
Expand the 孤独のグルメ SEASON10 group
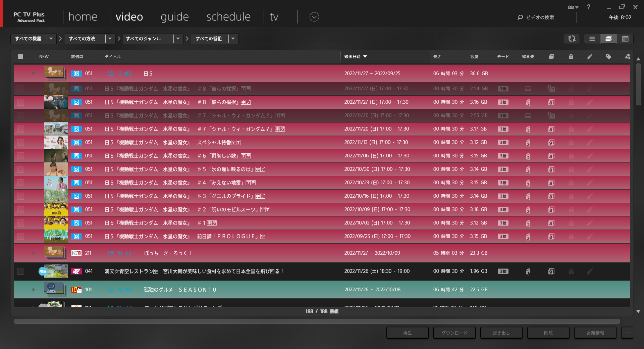tap(34, 290)
